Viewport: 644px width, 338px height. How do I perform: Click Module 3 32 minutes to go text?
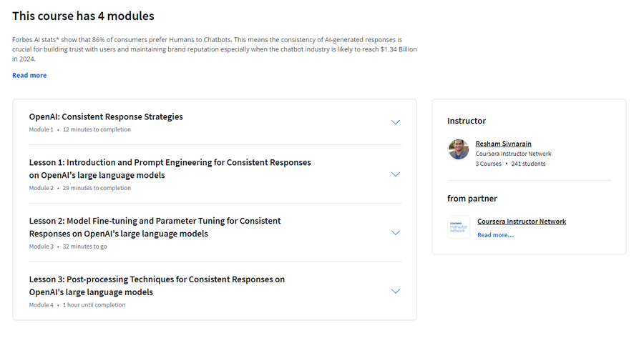click(68, 247)
